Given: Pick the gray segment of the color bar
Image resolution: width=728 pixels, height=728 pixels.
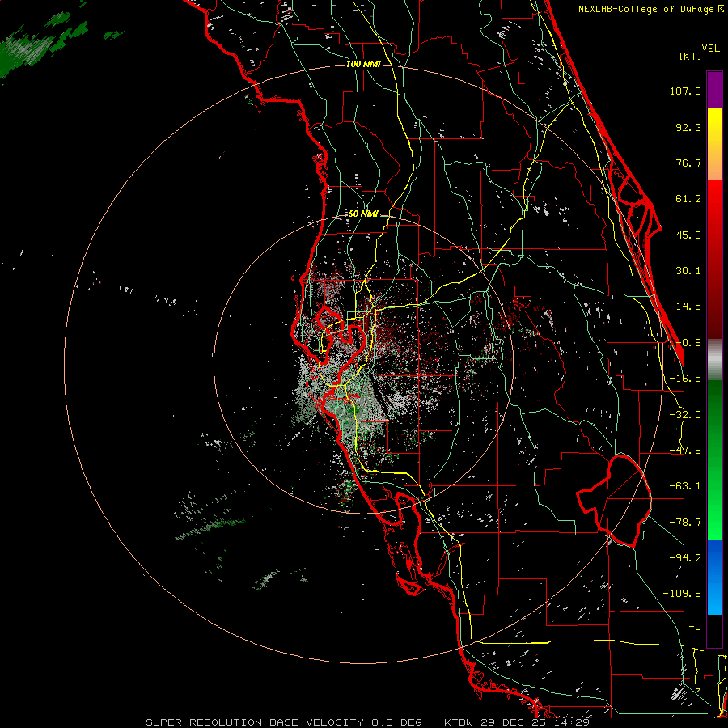Looking at the screenshot, I should point(714,360).
